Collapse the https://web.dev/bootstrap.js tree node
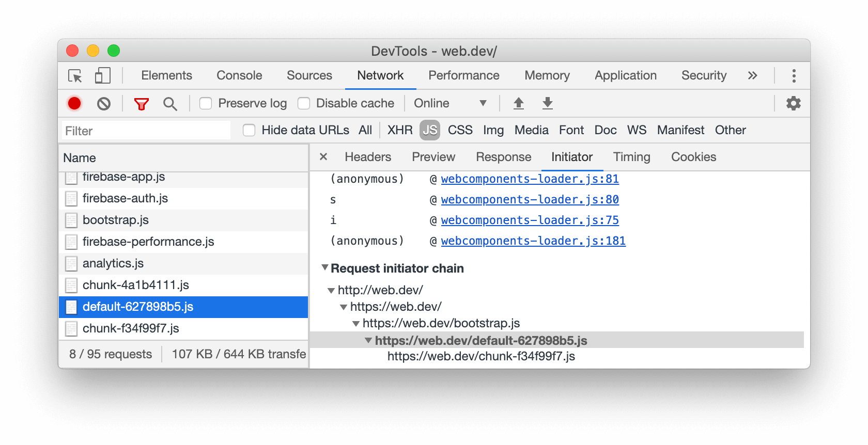This screenshot has width=868, height=445. 356,324
